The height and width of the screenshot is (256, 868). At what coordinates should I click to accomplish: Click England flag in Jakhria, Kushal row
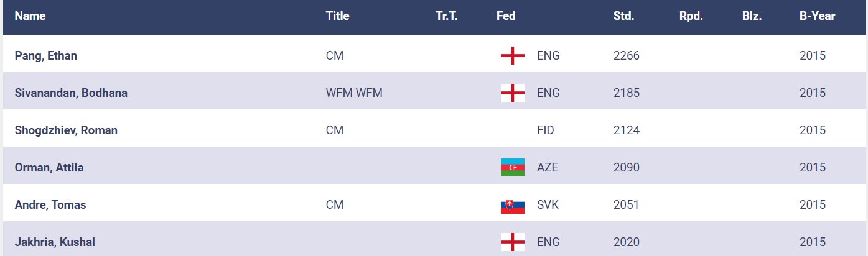[x=512, y=242]
